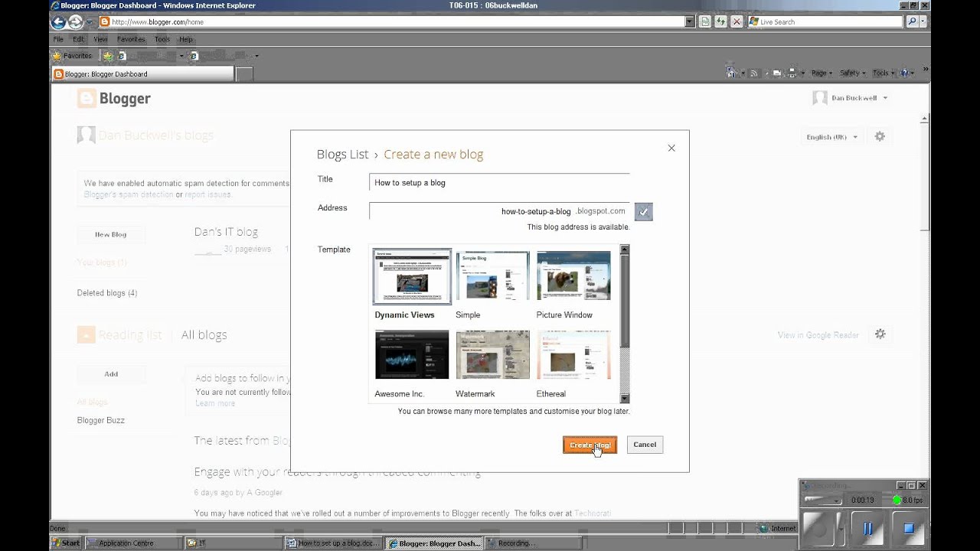Click the Home icon in command bar
The width and height of the screenshot is (980, 551).
731,73
